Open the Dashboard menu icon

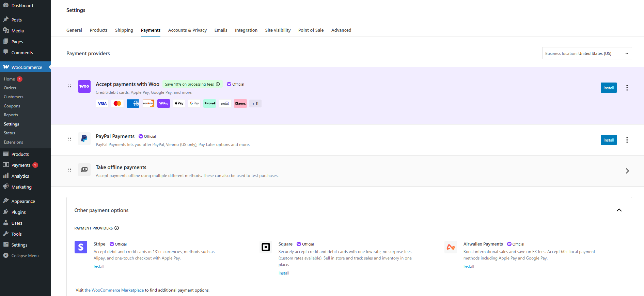[6, 5]
